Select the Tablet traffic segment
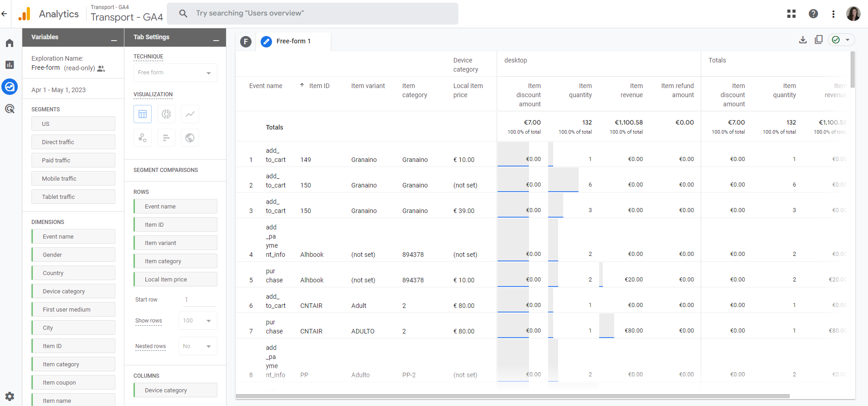This screenshot has width=868, height=406. 73,197
